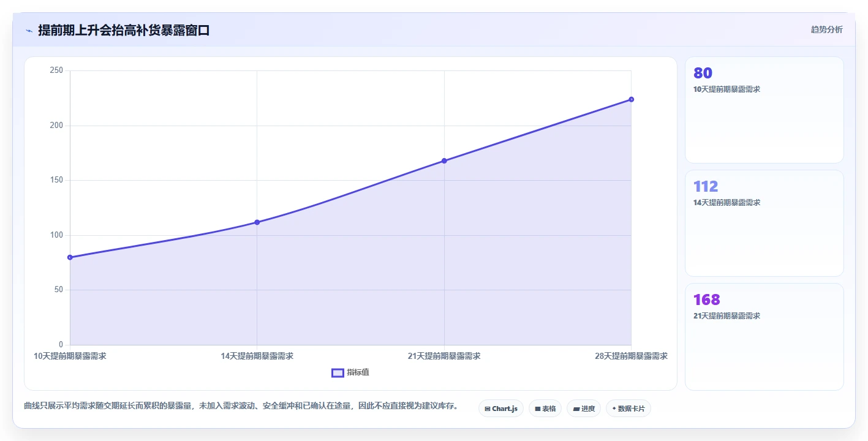Click the card caption 14天提前期暴露需求
Screen dimensions: 868x441
click(726, 203)
